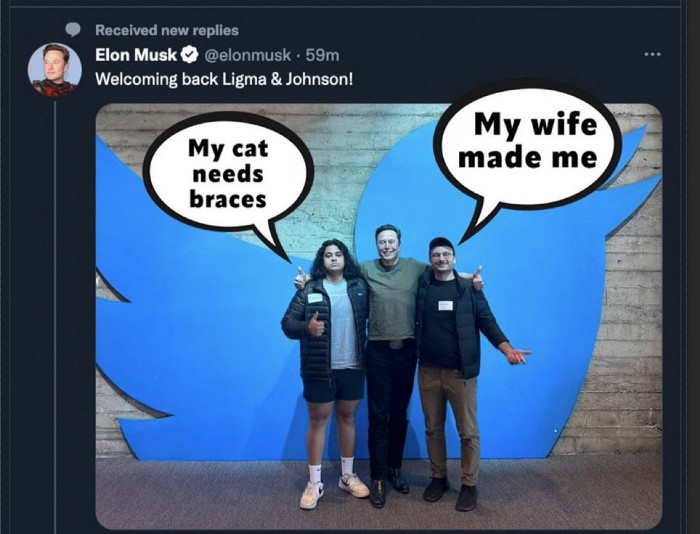Click the 59m timestamp
The height and width of the screenshot is (534, 700).
(x=322, y=55)
